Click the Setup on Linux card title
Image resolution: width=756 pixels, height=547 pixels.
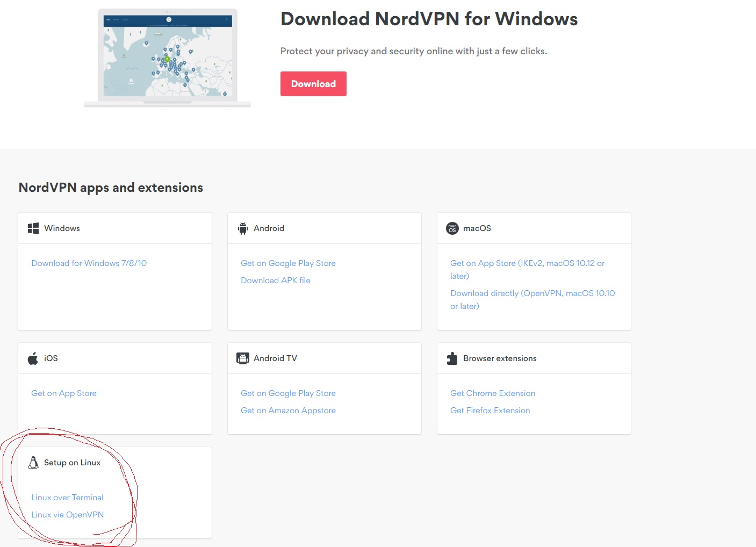point(72,463)
